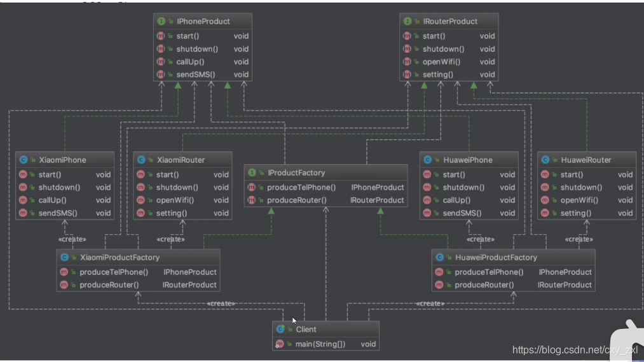644x362 pixels.
Task: Click start() in the XiaomiPhone node
Action: point(50,174)
